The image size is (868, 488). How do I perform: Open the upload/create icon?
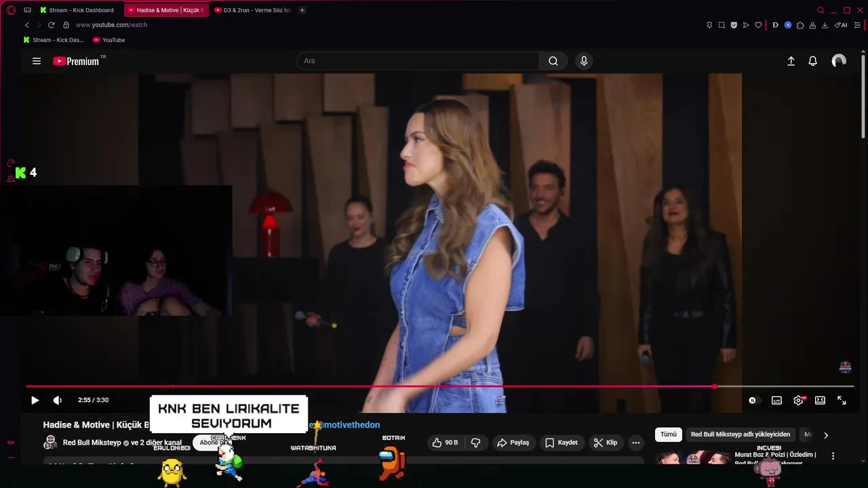click(x=791, y=61)
